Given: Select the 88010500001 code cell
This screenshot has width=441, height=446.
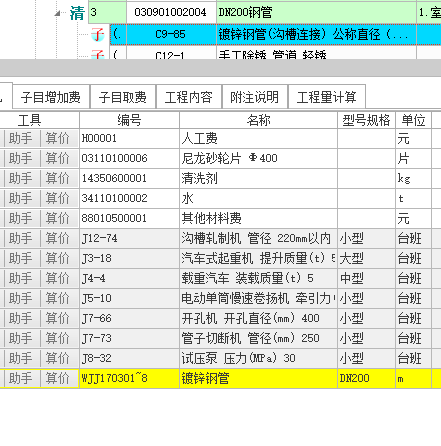Looking at the screenshot, I should 129,219.
